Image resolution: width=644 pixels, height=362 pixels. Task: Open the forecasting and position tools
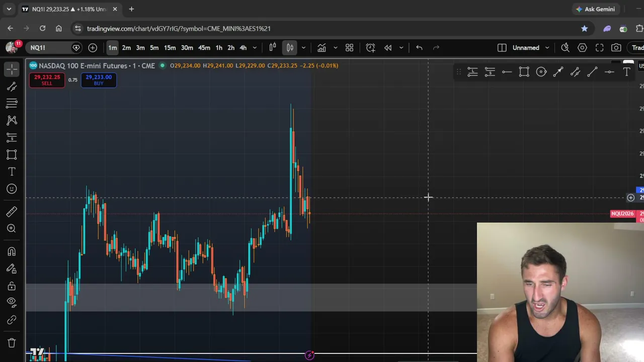(x=12, y=137)
